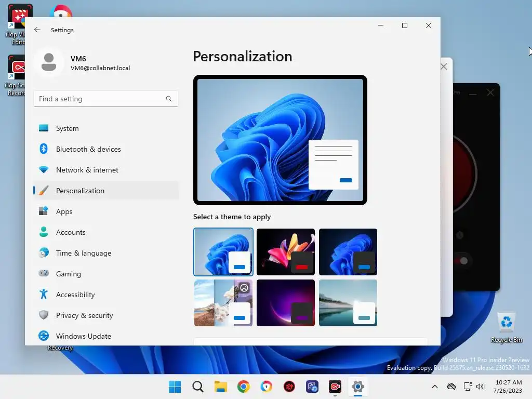Click the Settings gear on taskbar

click(x=357, y=387)
